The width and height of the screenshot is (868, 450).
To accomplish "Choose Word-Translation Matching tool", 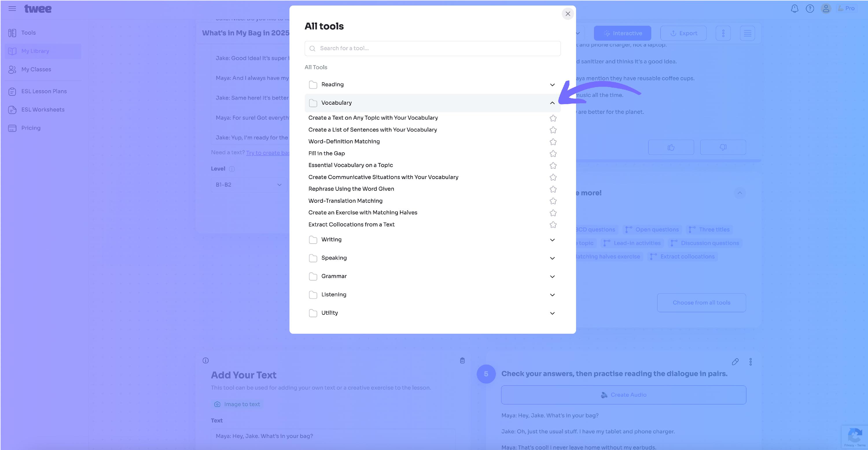I will click(x=345, y=201).
